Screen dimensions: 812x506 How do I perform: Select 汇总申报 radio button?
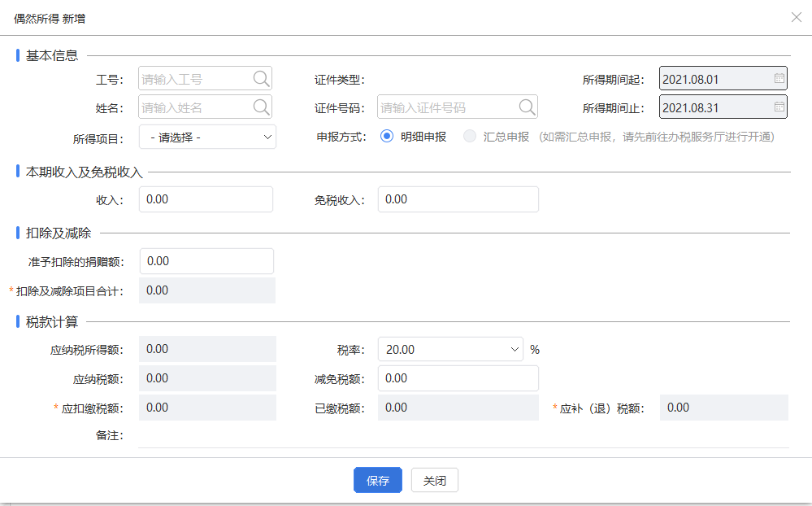point(470,137)
